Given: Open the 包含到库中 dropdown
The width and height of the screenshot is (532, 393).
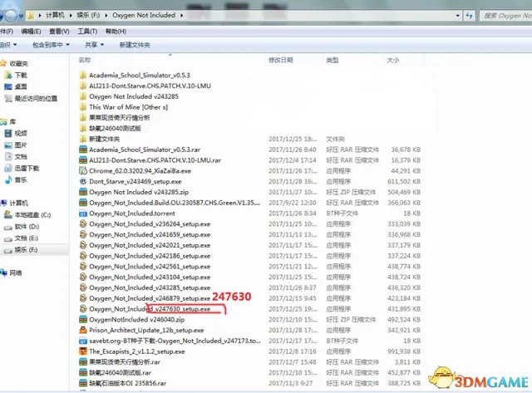Looking at the screenshot, I should point(51,45).
